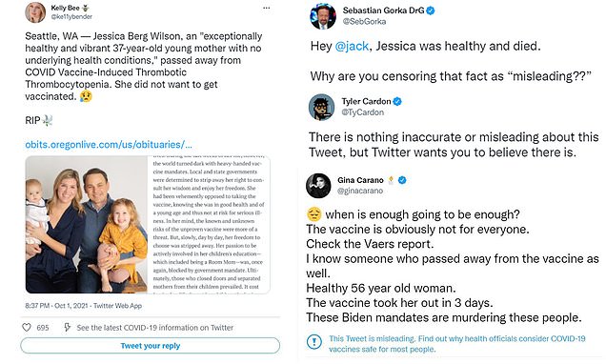Click Tyler Cardon's verified checkmark badge
Screen dimensions: 606x364
pyautogui.click(x=397, y=102)
